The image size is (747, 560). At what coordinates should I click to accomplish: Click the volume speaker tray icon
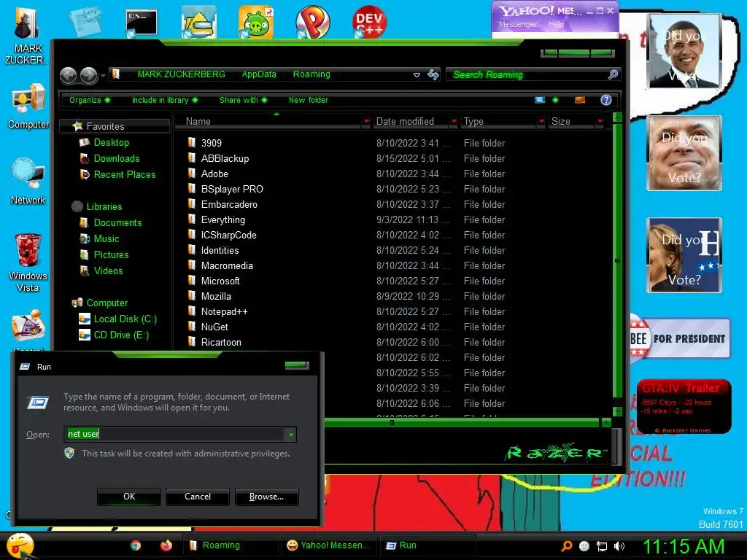619,546
